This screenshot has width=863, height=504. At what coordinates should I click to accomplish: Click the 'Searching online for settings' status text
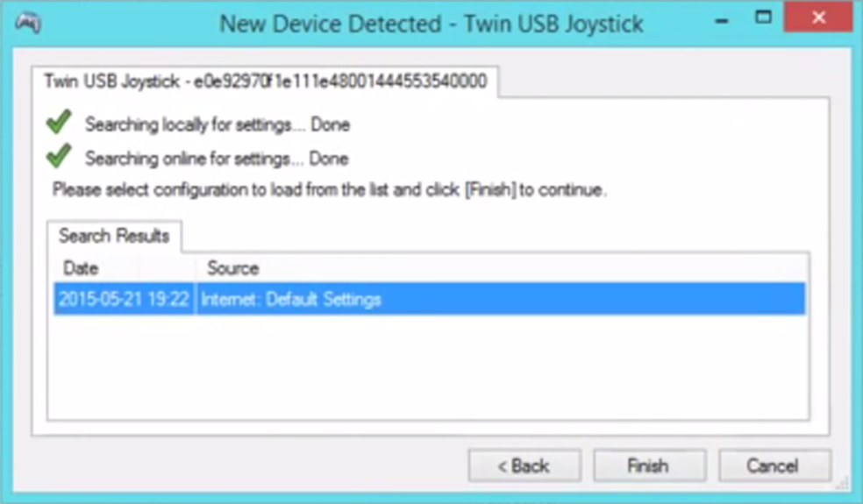coord(217,159)
